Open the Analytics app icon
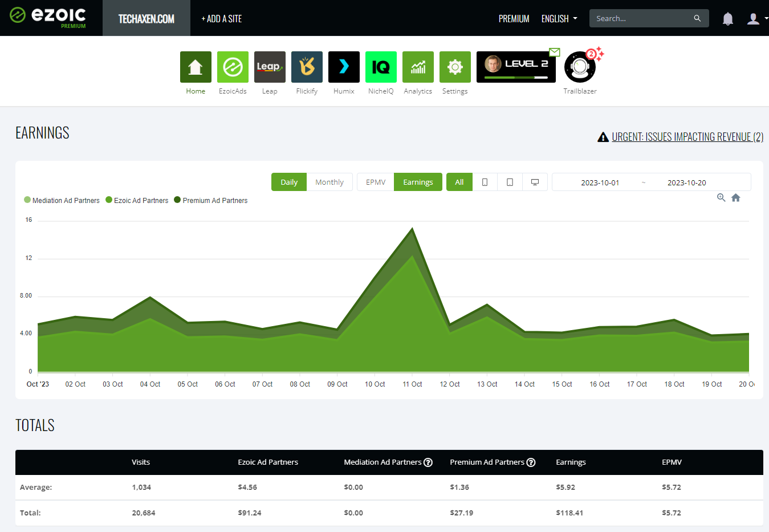769x532 pixels. 418,67
